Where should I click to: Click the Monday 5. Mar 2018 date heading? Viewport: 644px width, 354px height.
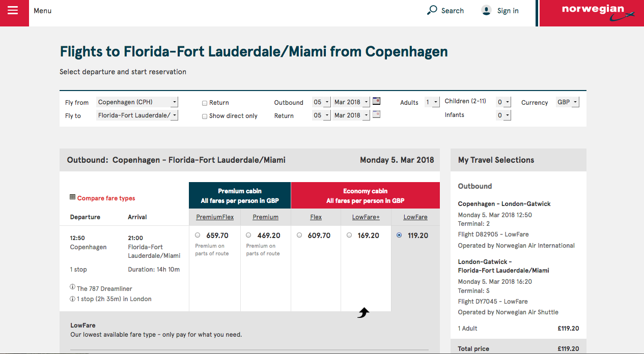[397, 160]
